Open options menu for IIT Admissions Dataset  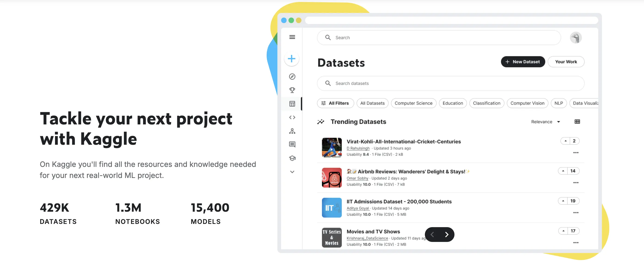click(x=576, y=213)
